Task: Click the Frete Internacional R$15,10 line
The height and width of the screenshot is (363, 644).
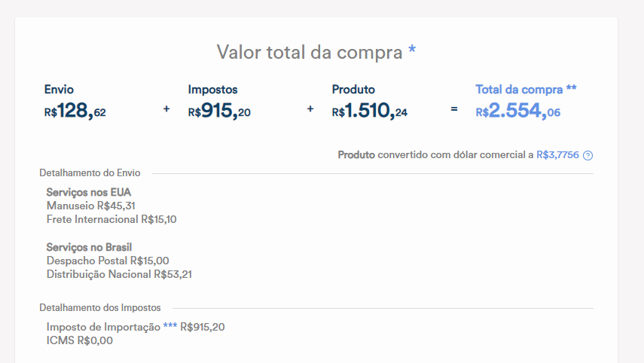Action: (111, 219)
